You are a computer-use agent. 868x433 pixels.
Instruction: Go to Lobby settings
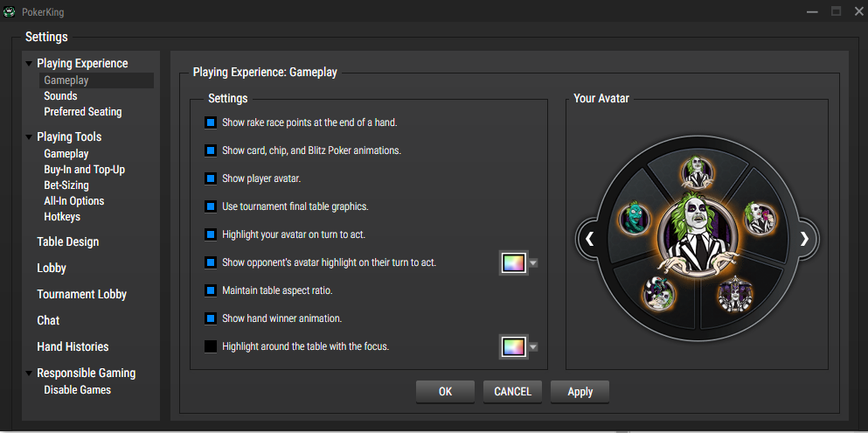click(x=52, y=268)
